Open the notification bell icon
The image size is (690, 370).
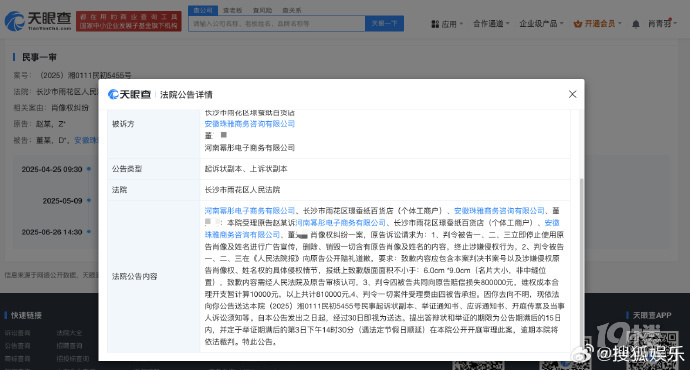click(635, 24)
